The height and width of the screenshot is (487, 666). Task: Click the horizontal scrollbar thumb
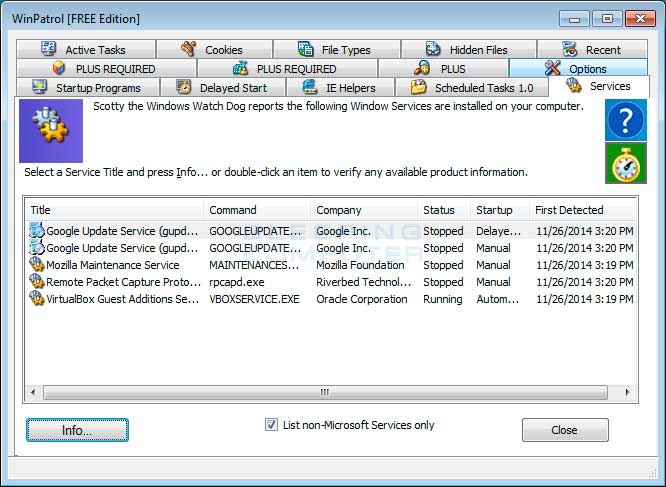(325, 392)
